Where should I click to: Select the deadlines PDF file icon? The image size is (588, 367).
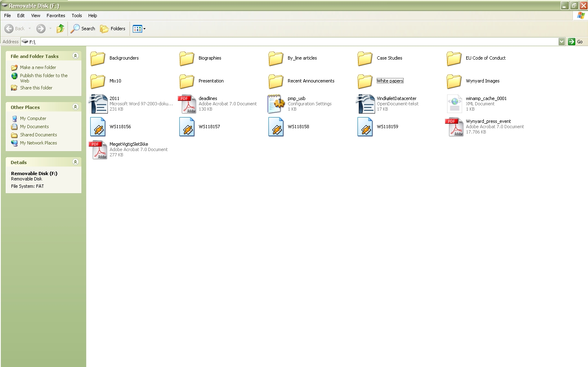[x=187, y=104]
